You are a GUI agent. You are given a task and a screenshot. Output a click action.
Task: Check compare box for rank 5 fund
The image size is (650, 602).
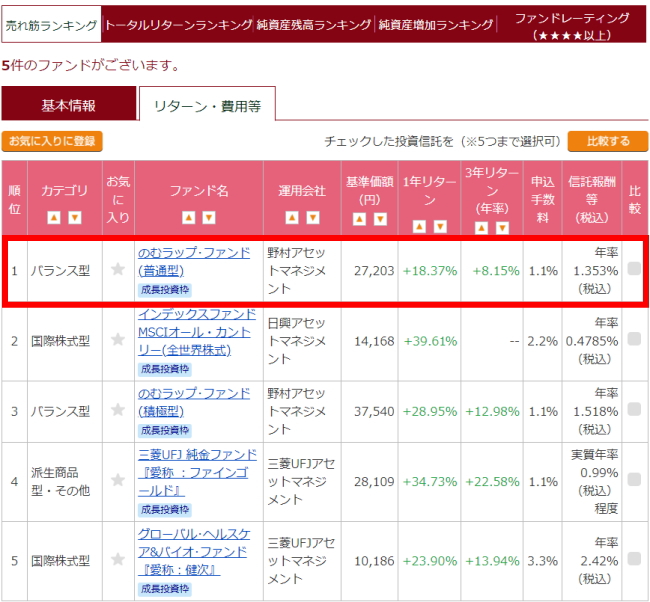[x=634, y=559]
